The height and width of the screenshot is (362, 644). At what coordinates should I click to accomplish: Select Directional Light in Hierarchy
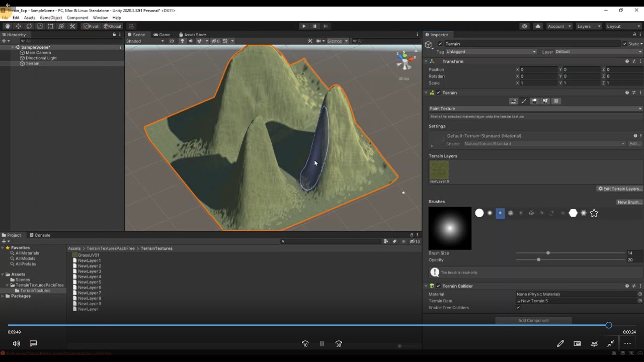tap(41, 58)
